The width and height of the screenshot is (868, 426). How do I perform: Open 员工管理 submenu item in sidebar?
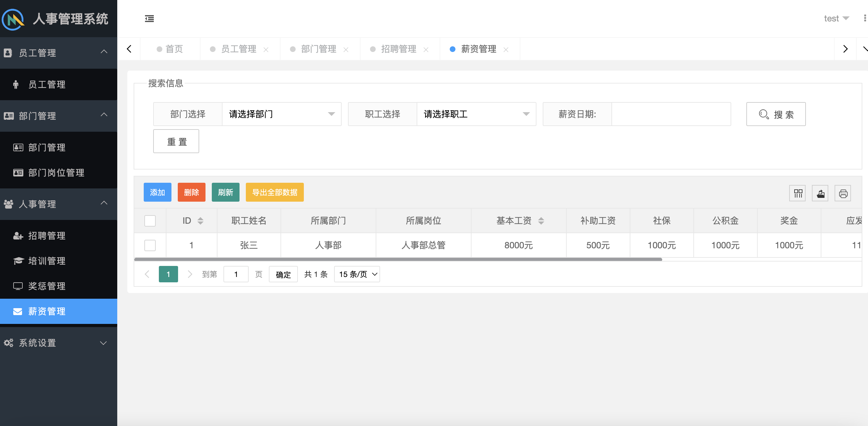[59, 84]
